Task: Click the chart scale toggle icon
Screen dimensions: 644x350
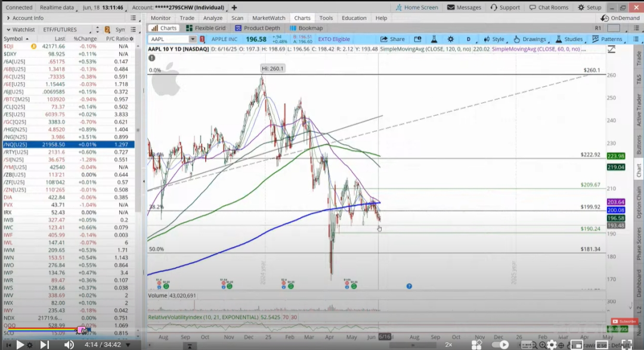Action: pyautogui.click(x=612, y=49)
